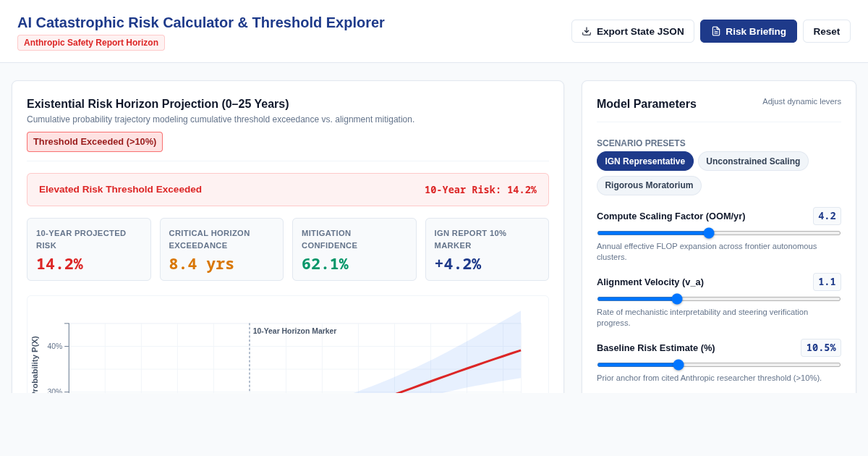Open the Risk Briefing button label
The image size is (868, 456).
click(x=756, y=31)
